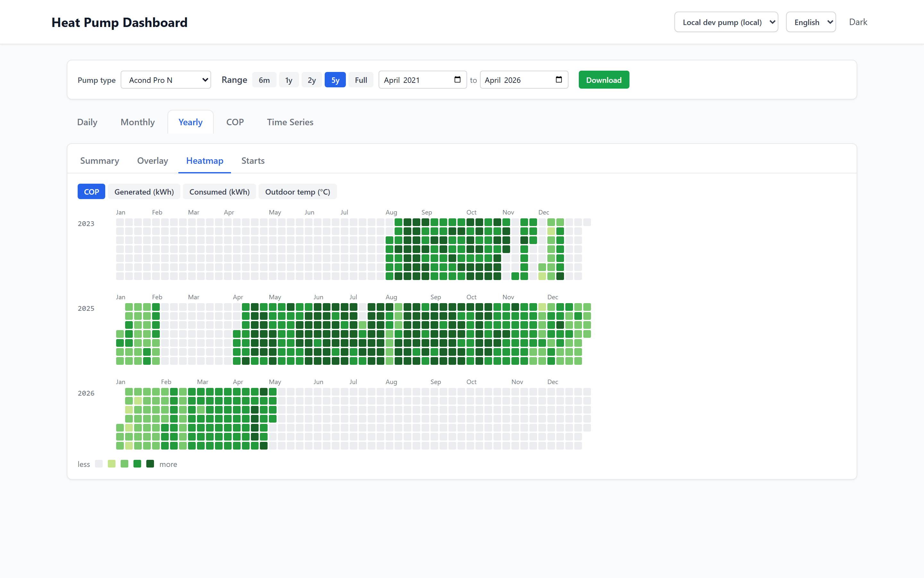Open the Pump type dropdown
The height and width of the screenshot is (578, 924).
pyautogui.click(x=166, y=80)
